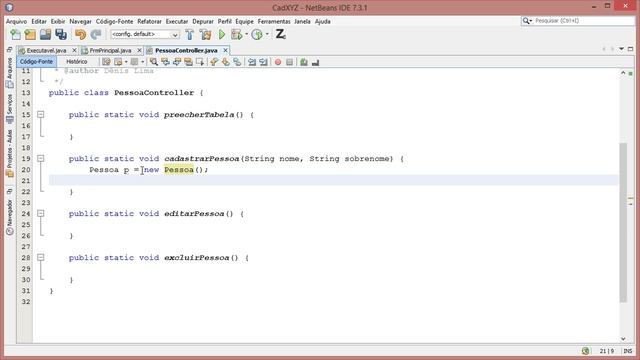
Task: Open the Navegador side panel
Action: coord(9,217)
